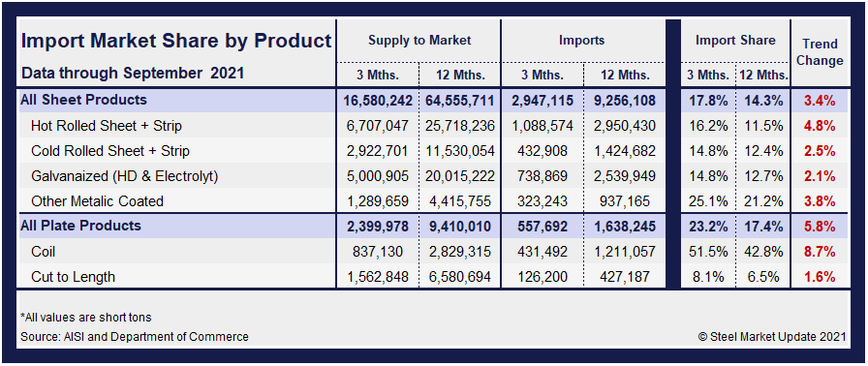Screen dimensions: 868x366
Task: Click imports value 2,947,115
Action: coord(542,101)
